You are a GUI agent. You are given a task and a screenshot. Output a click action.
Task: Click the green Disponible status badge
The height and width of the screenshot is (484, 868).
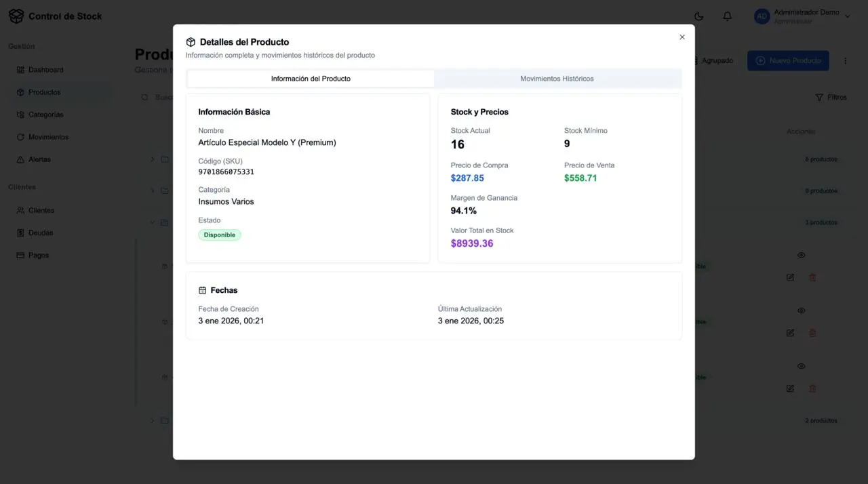click(219, 235)
